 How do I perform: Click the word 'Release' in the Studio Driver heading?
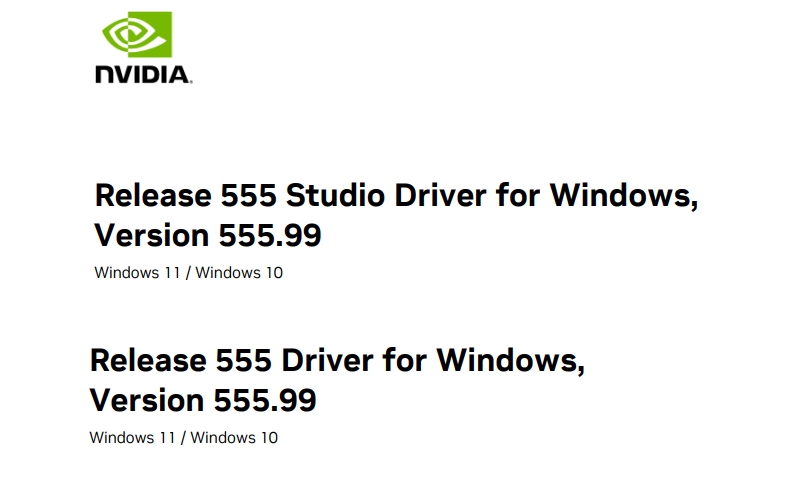153,196
